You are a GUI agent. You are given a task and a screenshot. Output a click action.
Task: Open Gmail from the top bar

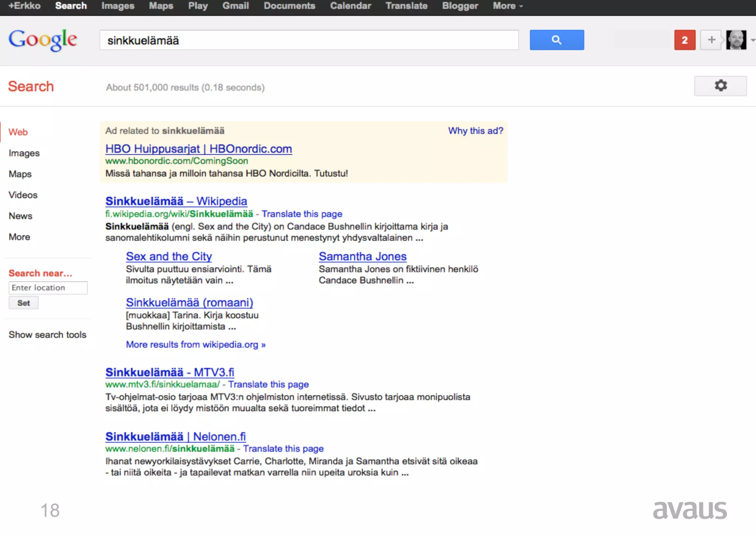click(x=236, y=6)
